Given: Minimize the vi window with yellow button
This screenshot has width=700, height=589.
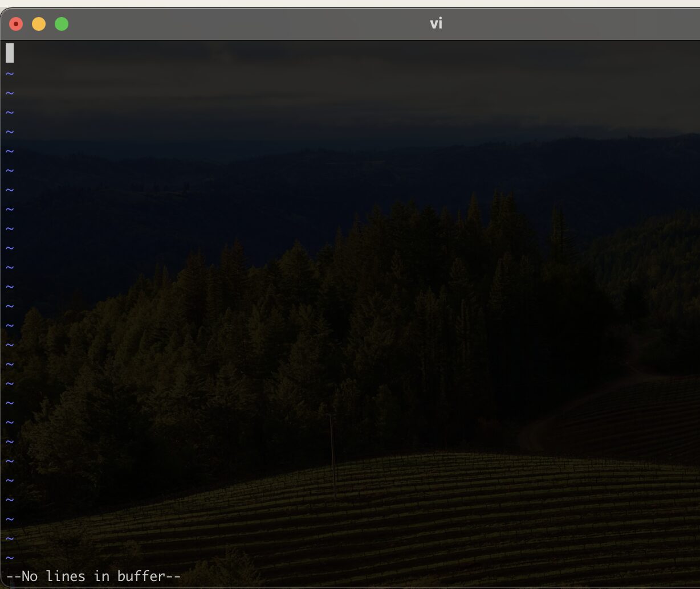Looking at the screenshot, I should click(x=39, y=24).
